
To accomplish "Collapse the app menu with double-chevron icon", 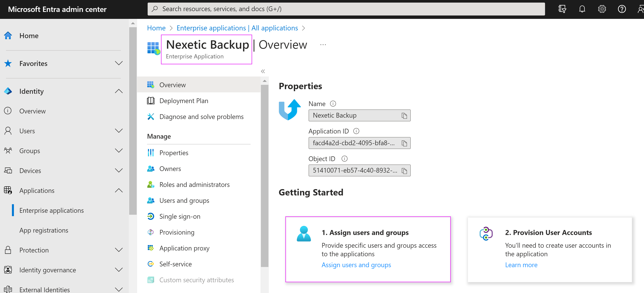I will click(x=263, y=71).
